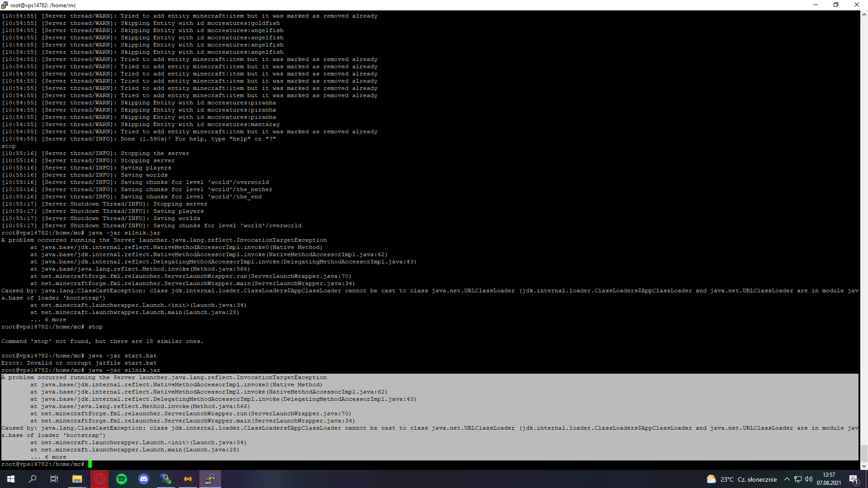The height and width of the screenshot is (488, 868).
Task: Select the active PuTTY taskbar button
Action: tap(210, 479)
